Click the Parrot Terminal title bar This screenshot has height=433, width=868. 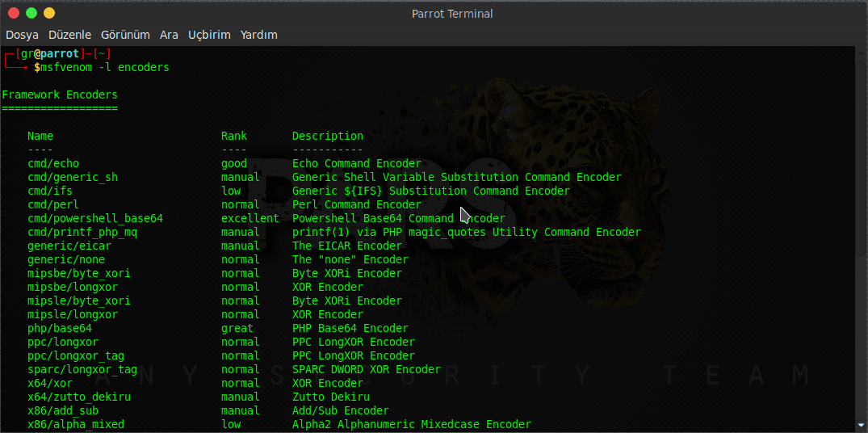tap(452, 13)
